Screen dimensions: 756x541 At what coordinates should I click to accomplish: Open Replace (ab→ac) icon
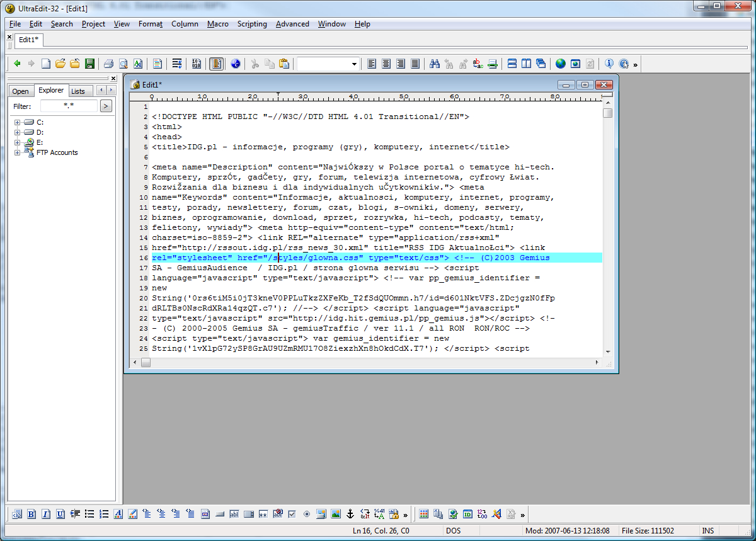click(x=478, y=64)
